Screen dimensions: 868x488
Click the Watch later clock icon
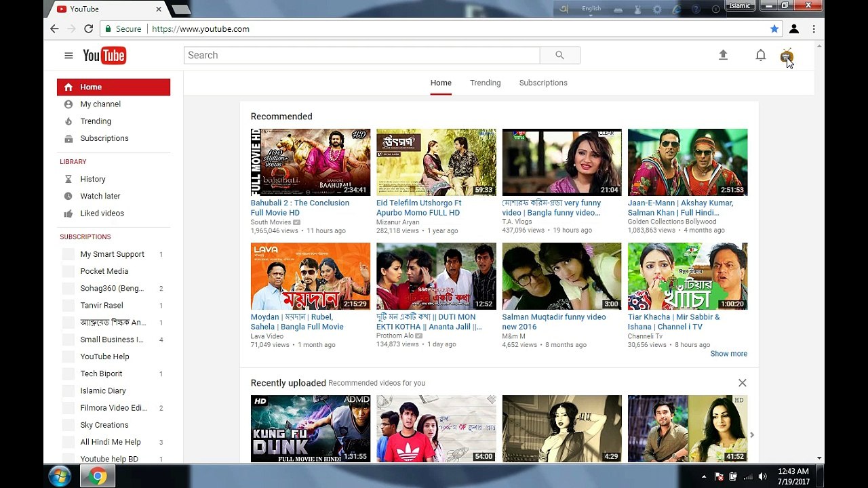[68, 196]
